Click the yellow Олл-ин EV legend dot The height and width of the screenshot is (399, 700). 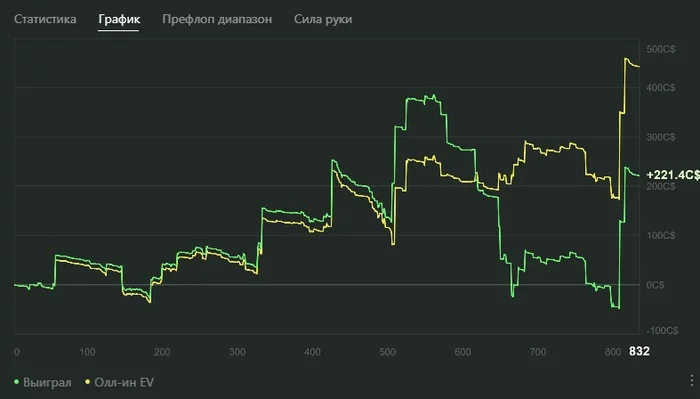pyautogui.click(x=88, y=382)
